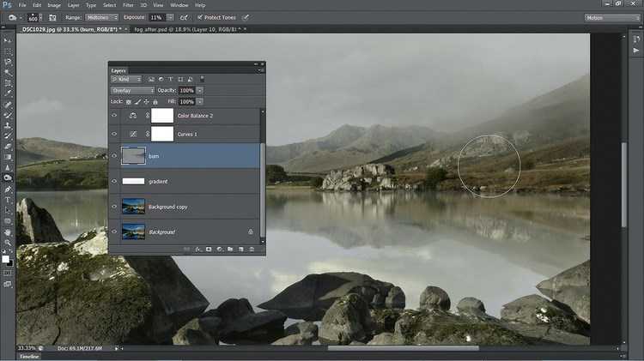Hide the burn layer
Viewport: 644px width, 361px height.
[x=114, y=156]
